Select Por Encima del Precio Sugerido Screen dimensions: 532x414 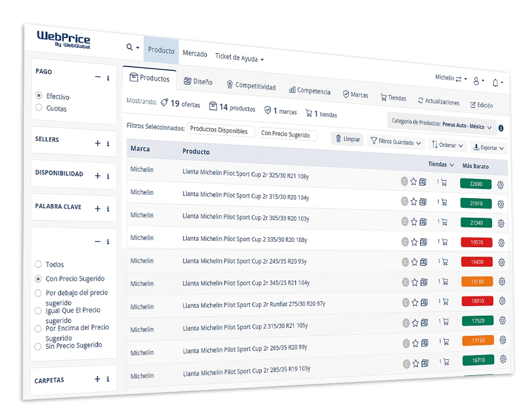(x=38, y=328)
